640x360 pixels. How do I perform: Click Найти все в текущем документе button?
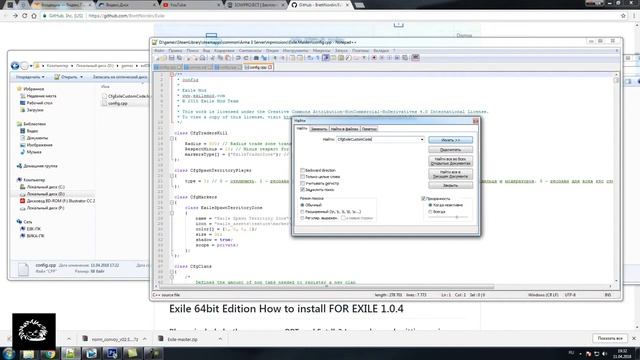point(451,174)
